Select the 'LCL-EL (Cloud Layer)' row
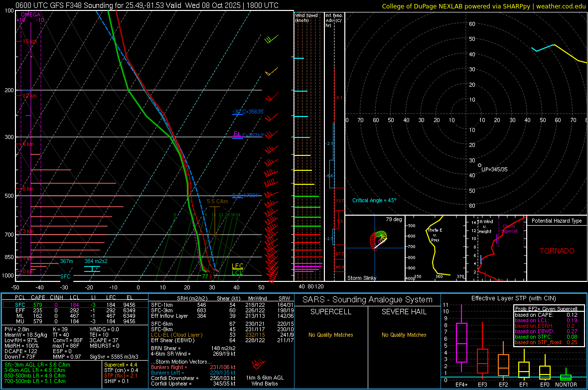588x390 pixels. pyautogui.click(x=222, y=335)
